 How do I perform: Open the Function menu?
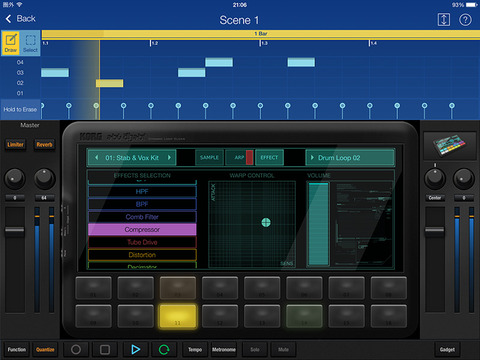(17, 350)
